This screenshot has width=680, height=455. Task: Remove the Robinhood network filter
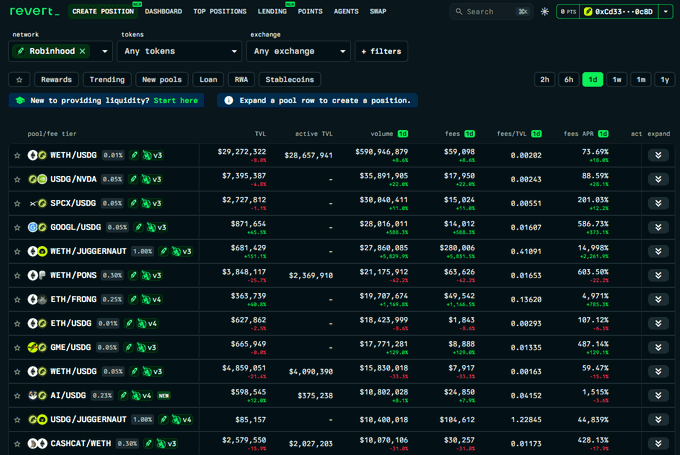[82, 51]
